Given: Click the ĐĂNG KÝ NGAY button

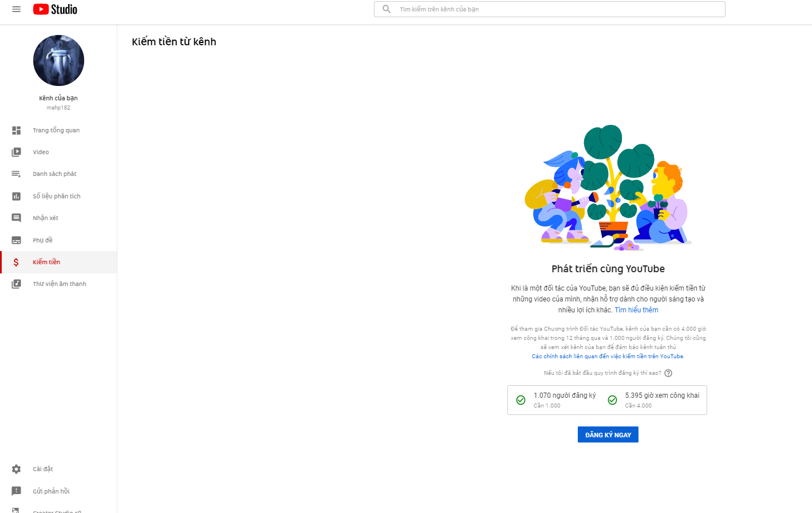Looking at the screenshot, I should tap(608, 434).
